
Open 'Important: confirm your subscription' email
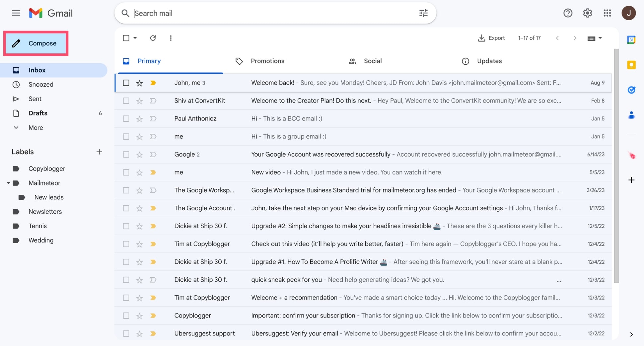tap(363, 316)
